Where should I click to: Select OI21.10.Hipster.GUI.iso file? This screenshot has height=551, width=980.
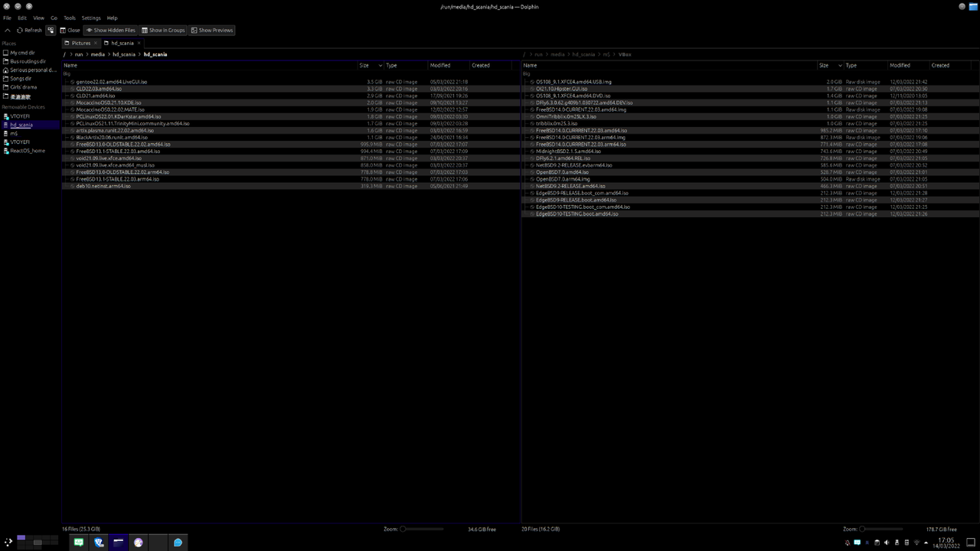click(562, 89)
